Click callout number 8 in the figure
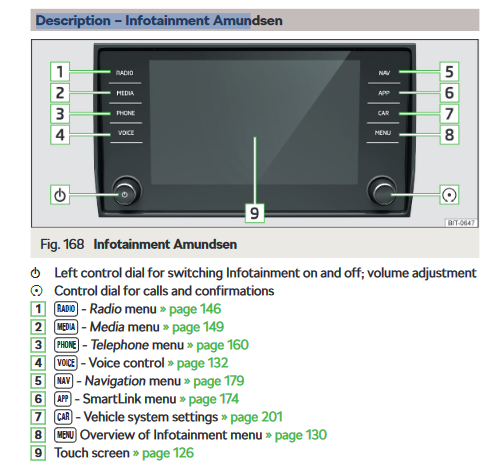The image size is (495, 470). [x=449, y=135]
